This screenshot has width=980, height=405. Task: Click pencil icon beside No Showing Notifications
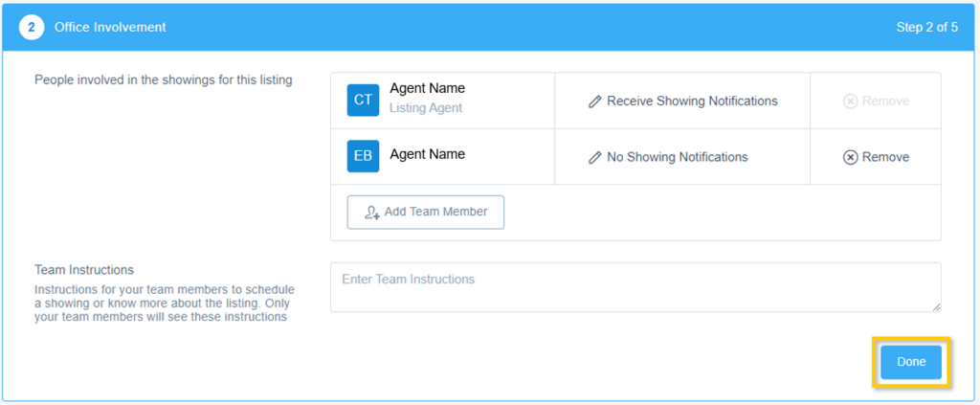[594, 157]
